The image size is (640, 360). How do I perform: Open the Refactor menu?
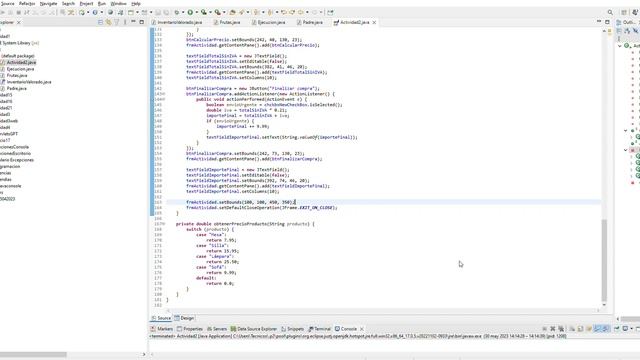point(27,4)
